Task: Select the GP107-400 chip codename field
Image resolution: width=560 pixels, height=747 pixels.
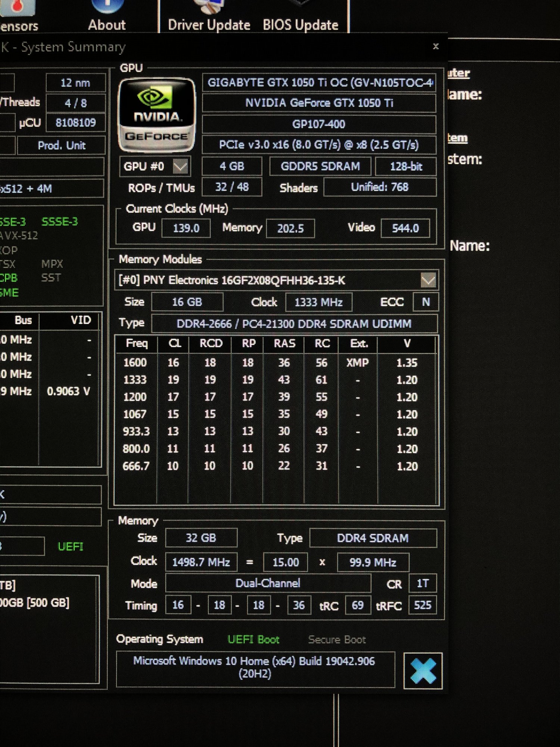Action: [x=319, y=124]
